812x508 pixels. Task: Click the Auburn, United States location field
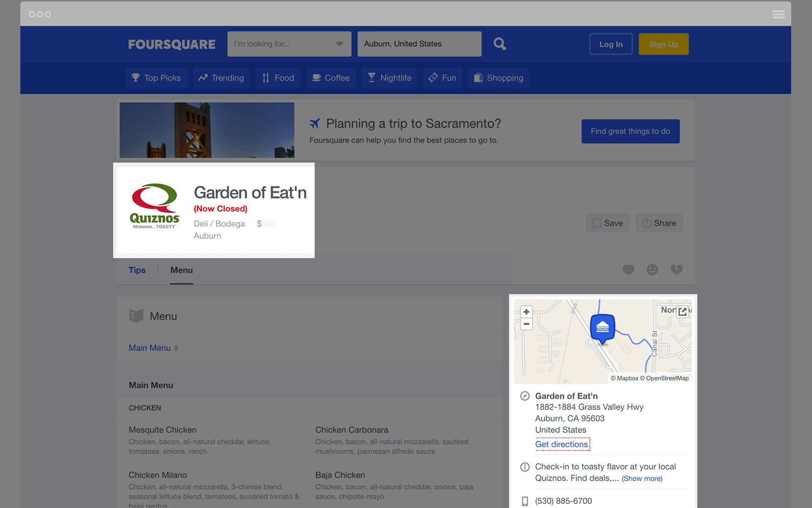[419, 44]
